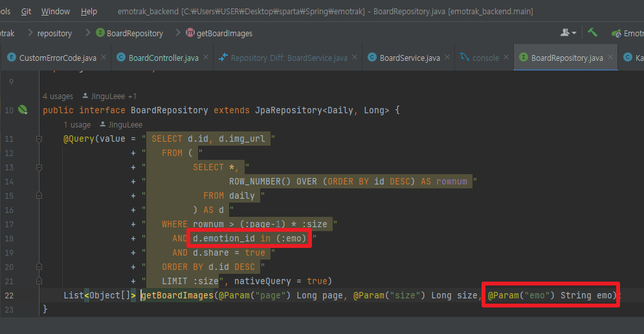The width and height of the screenshot is (644, 334).
Task: Click the console tab icon
Action: tap(464, 57)
